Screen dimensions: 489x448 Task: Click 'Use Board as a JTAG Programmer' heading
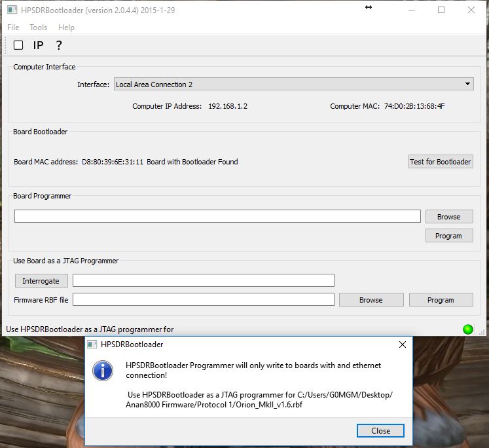[66, 261]
